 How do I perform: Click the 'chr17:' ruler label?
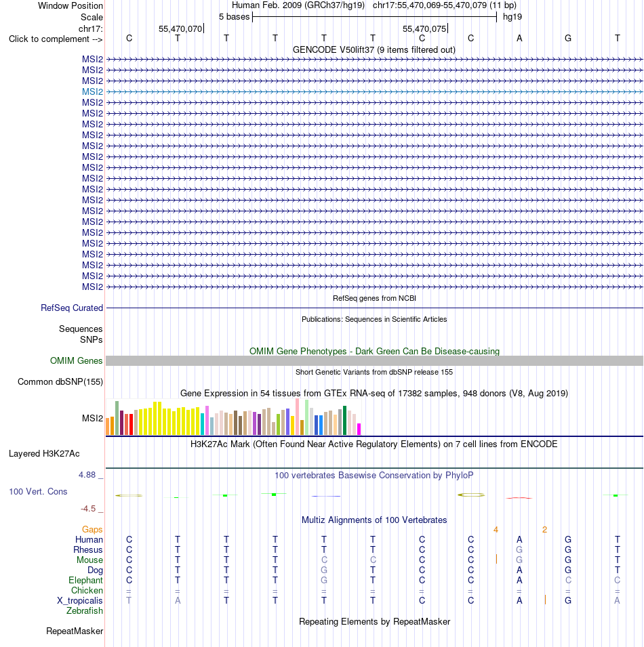click(90, 29)
